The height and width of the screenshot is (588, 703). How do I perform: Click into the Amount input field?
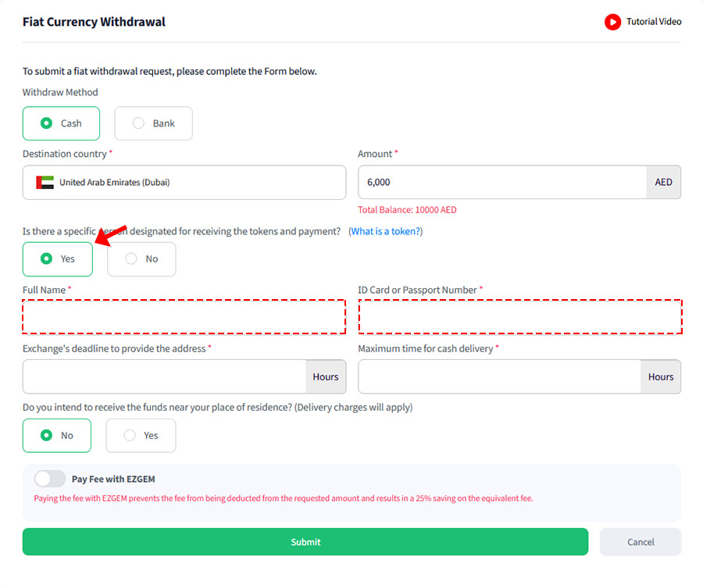click(501, 183)
